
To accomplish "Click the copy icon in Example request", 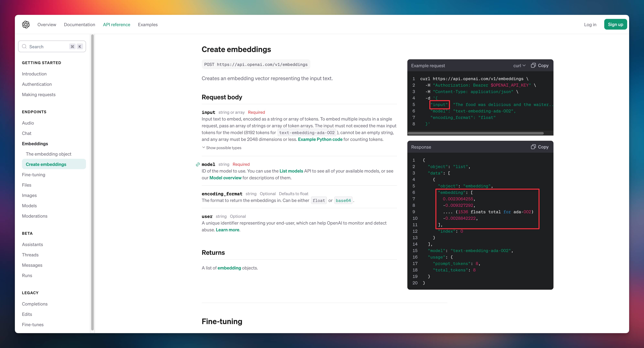I will 533,65.
